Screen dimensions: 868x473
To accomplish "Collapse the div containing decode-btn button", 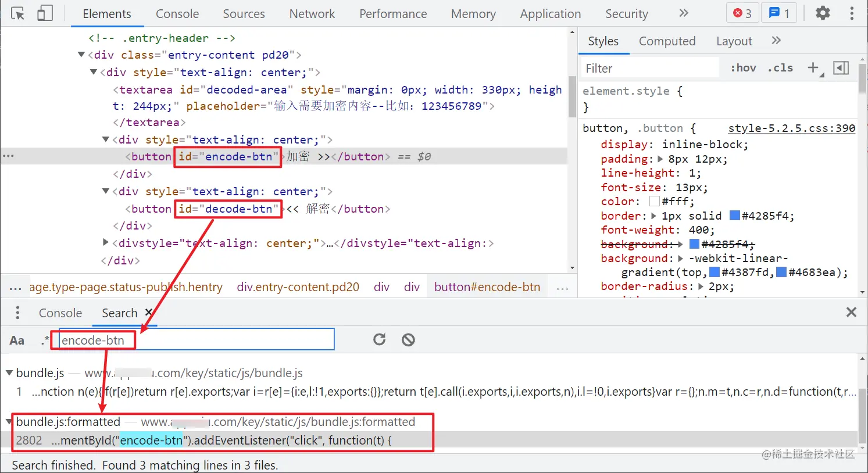I will point(106,191).
